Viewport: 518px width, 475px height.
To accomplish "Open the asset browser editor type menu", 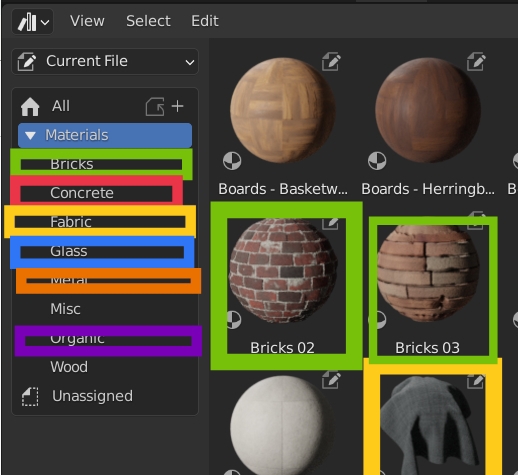I will tap(33, 22).
